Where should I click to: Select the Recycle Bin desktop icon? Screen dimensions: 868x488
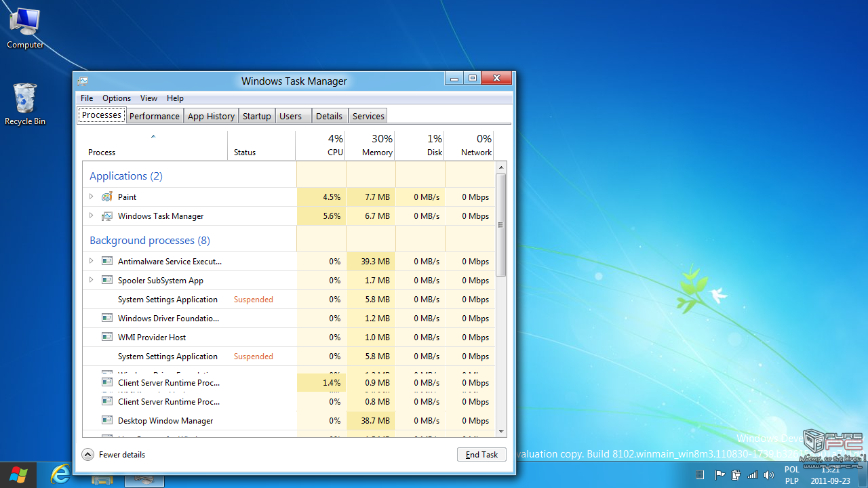[x=25, y=104]
